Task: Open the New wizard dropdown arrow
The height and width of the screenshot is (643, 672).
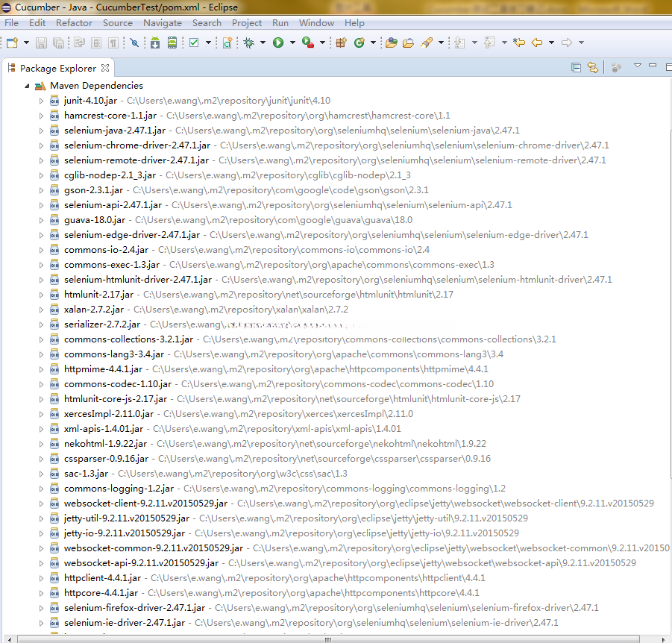Action: [x=26, y=43]
